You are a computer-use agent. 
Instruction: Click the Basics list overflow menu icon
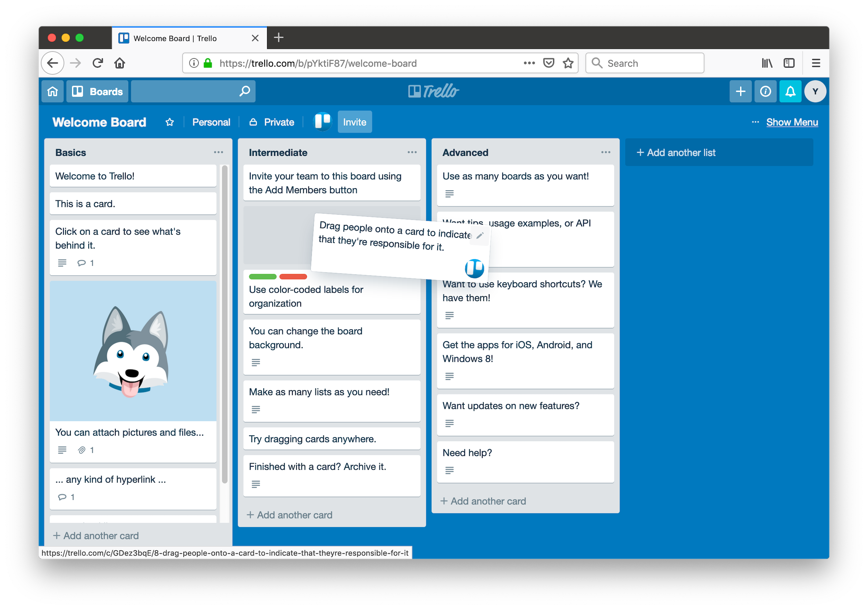[x=219, y=153]
